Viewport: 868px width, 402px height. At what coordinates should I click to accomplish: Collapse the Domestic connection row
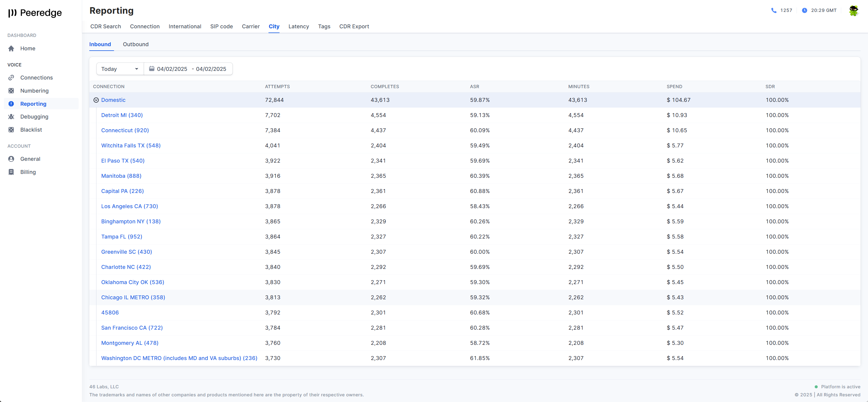[x=96, y=100]
